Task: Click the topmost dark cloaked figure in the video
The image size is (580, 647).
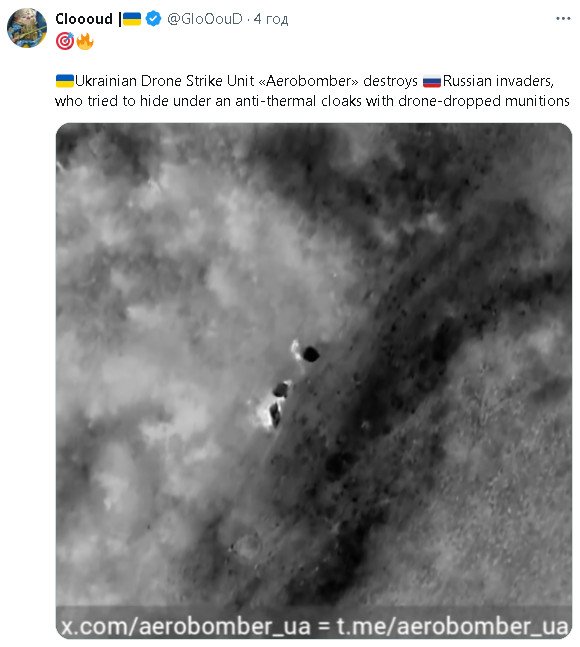Action: tap(311, 354)
